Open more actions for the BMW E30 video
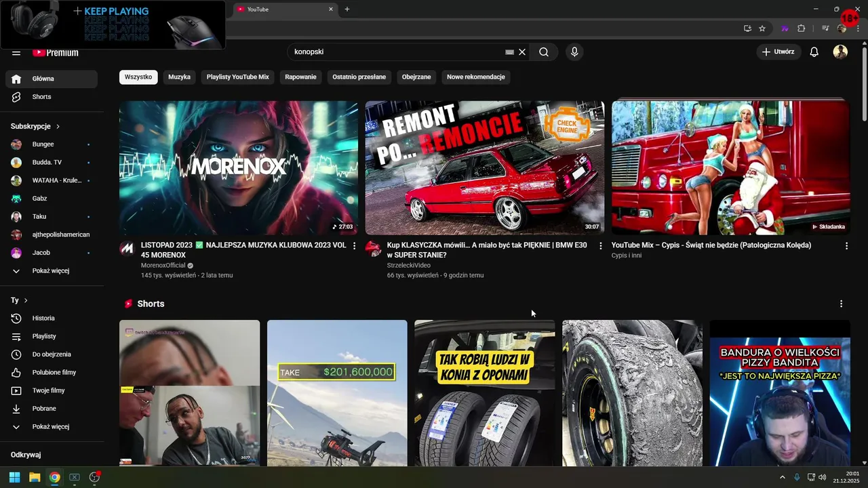 pyautogui.click(x=600, y=245)
